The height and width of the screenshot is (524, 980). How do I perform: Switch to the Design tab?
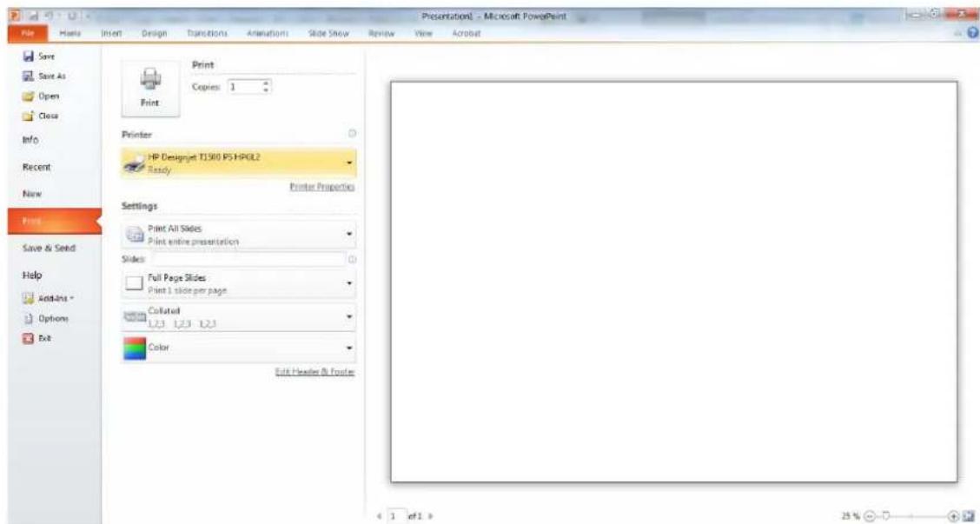tap(154, 33)
